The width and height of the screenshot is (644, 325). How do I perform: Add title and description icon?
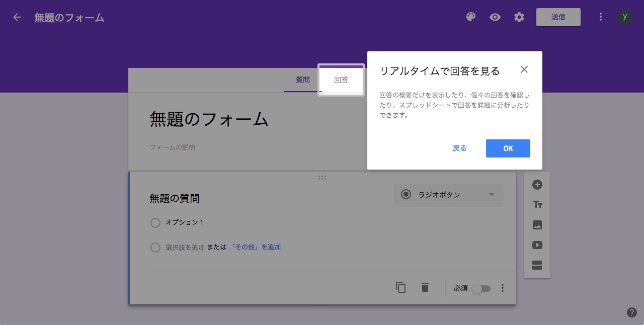pyautogui.click(x=537, y=205)
